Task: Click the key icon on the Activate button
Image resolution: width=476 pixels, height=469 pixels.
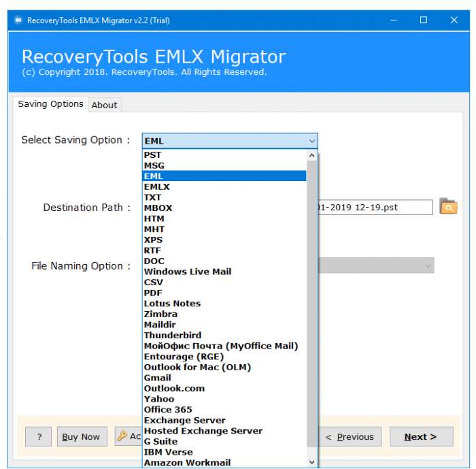Action: [122, 436]
